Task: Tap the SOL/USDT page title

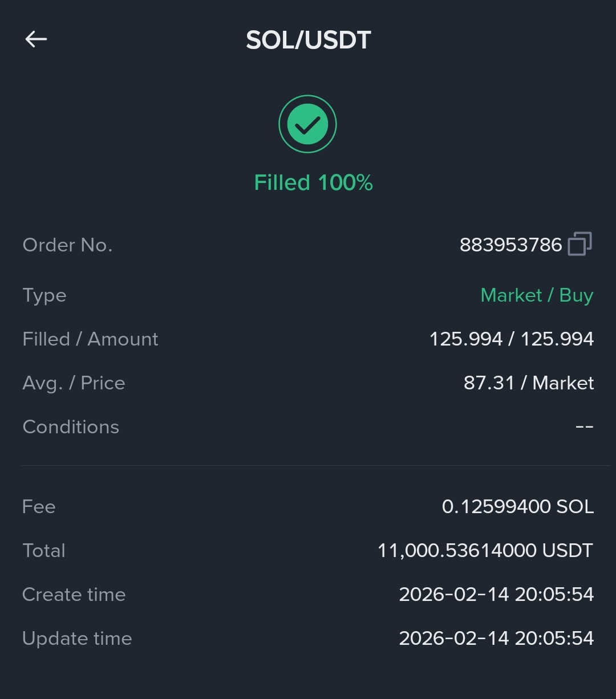Action: point(309,40)
